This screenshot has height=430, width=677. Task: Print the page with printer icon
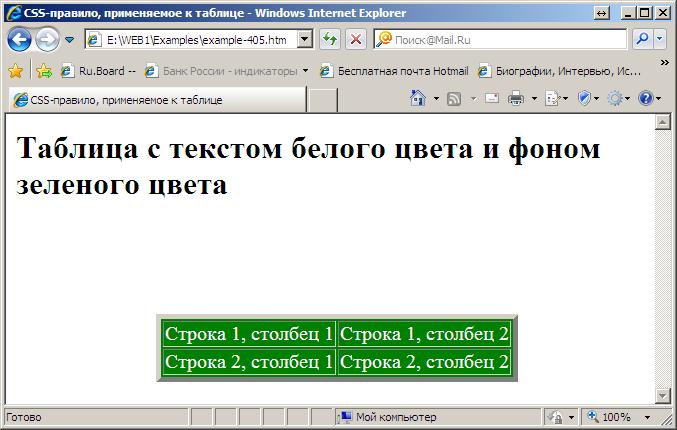(516, 98)
